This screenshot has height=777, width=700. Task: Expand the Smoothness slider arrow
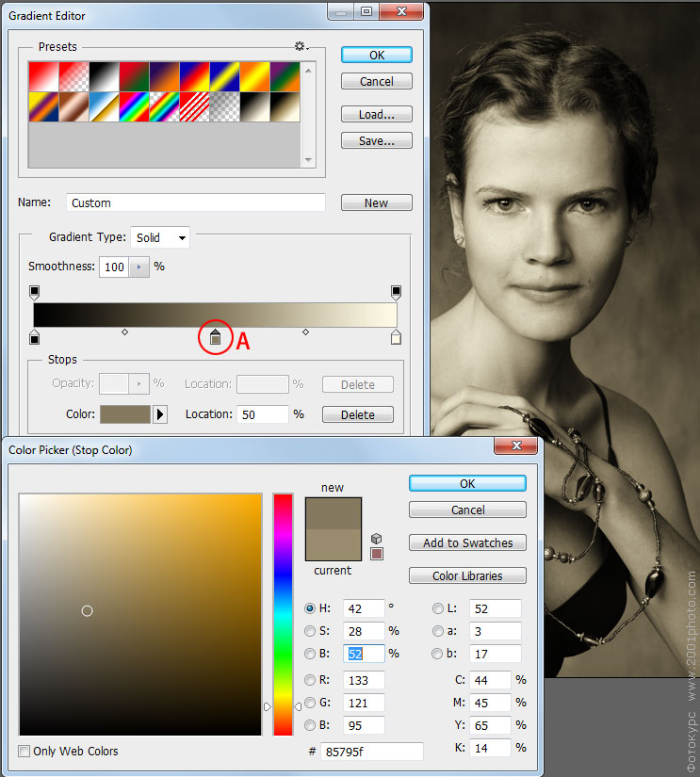[138, 267]
